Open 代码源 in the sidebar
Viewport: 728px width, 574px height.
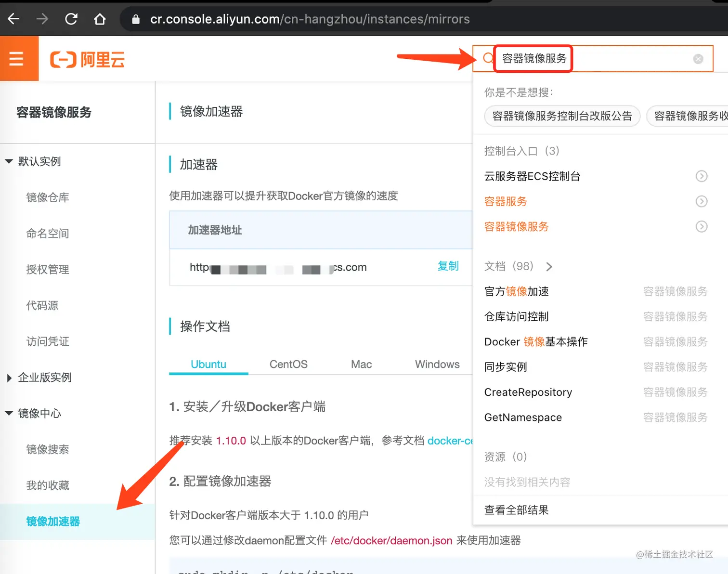42,305
